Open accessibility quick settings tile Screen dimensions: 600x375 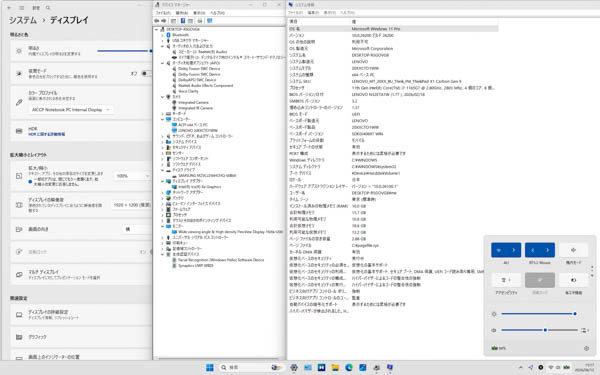click(x=506, y=280)
